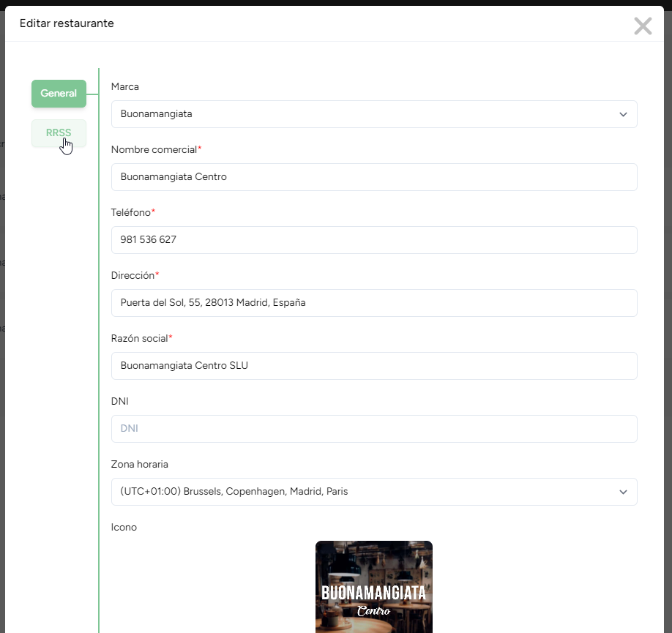
Task: Select the DNI label above its field
Action: point(119,401)
